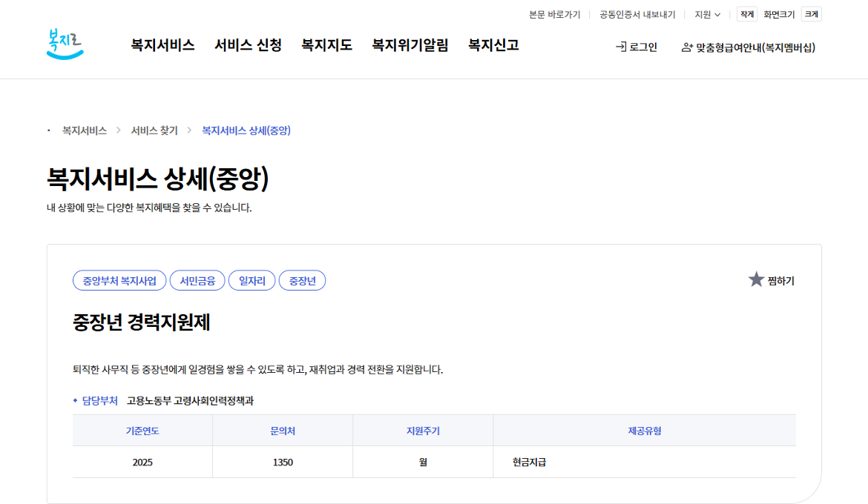Screen dimensions: 868x504
Task: Click the 크게 font size button
Action: 810,13
